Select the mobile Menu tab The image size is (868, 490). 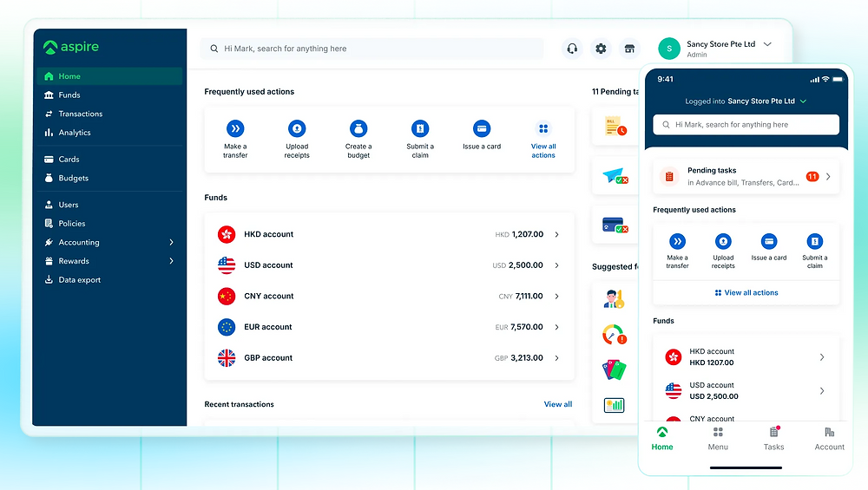pyautogui.click(x=718, y=439)
